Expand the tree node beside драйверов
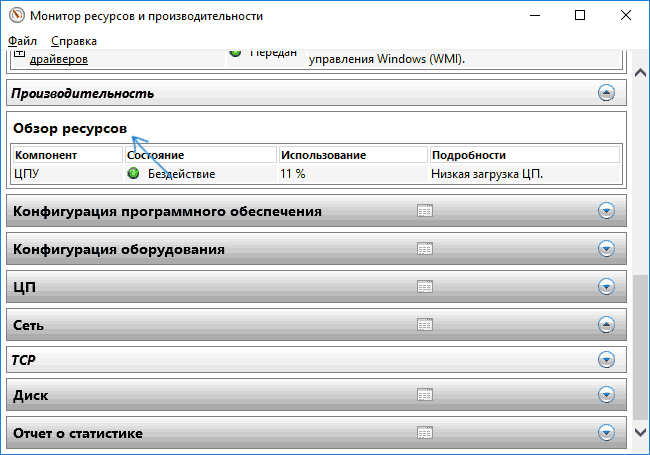Image resolution: width=650 pixels, height=455 pixels. point(19,53)
